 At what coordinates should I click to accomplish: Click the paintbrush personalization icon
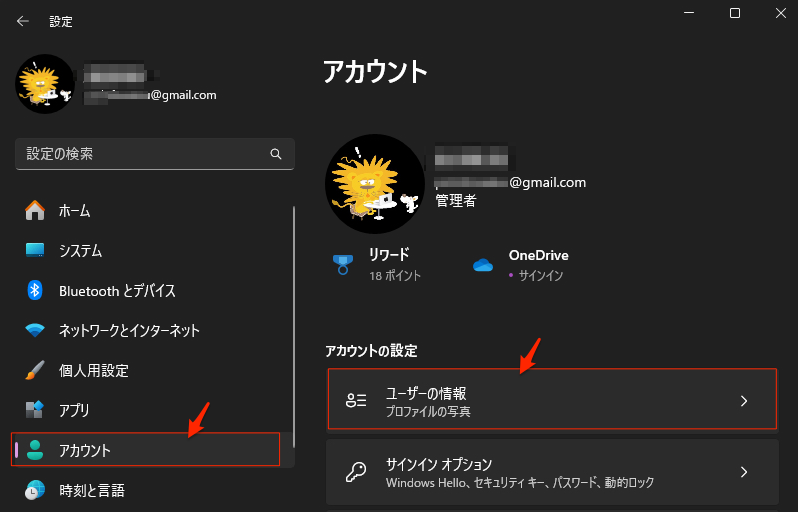[35, 370]
